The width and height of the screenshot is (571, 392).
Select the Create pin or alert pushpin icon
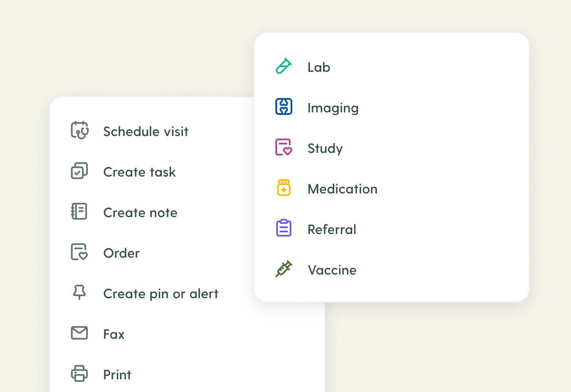79,292
